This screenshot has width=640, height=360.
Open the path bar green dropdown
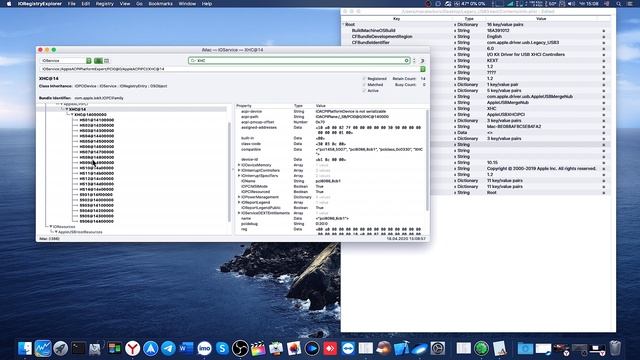click(423, 69)
